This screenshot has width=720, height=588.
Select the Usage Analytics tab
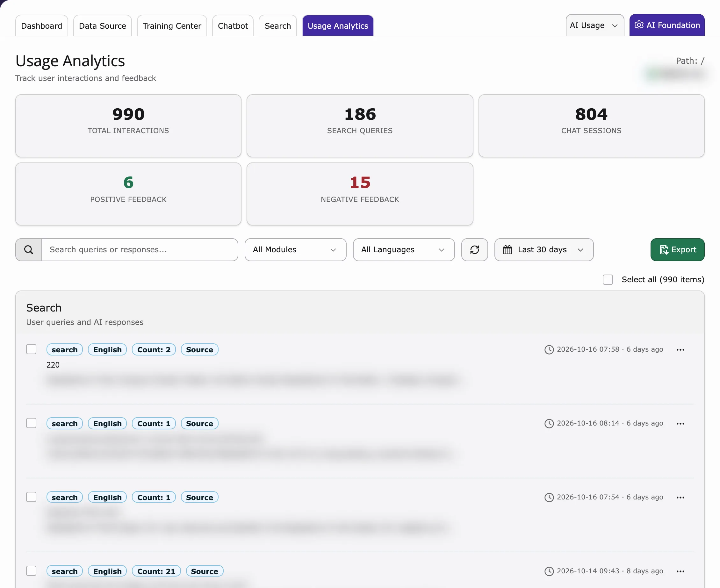(338, 26)
